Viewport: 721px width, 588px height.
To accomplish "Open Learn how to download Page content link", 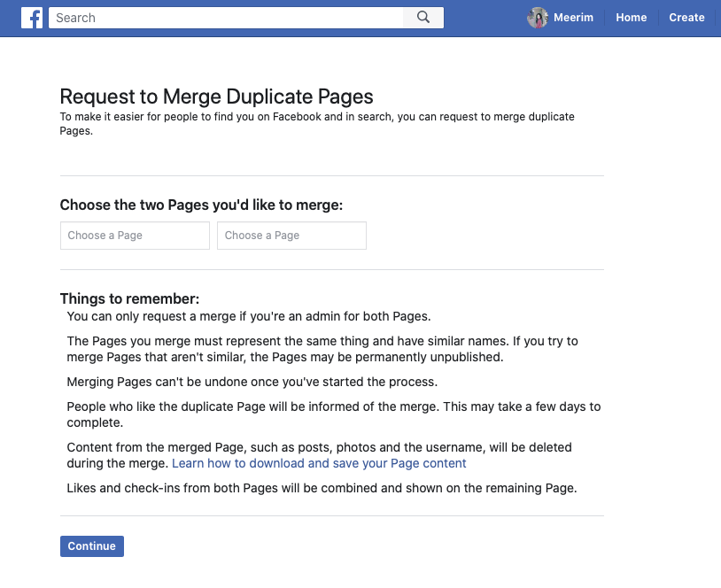I will [319, 463].
